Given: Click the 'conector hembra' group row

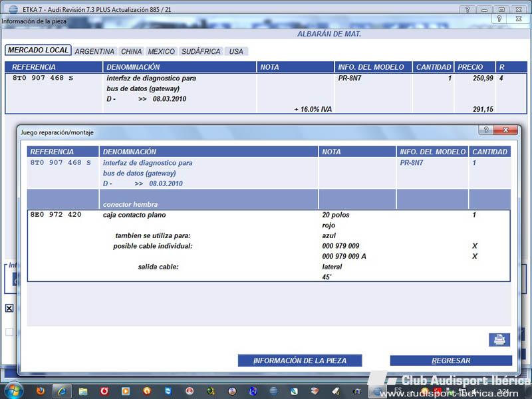Looking at the screenshot, I should tap(269, 199).
